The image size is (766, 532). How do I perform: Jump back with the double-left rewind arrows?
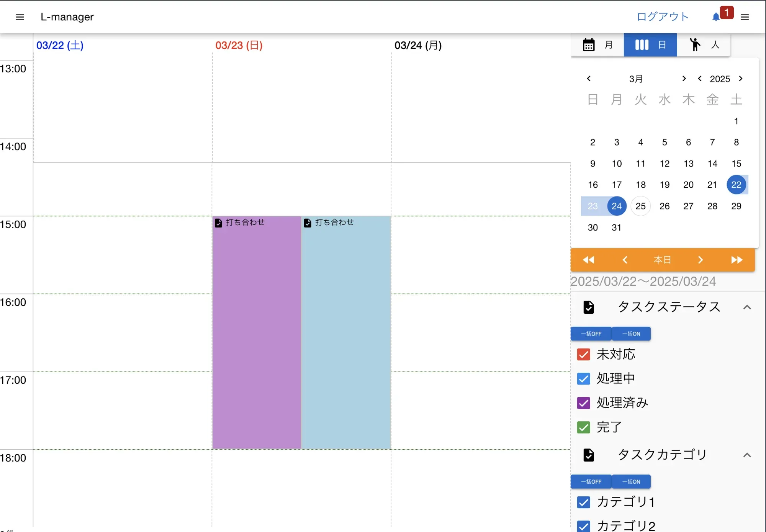(x=588, y=260)
